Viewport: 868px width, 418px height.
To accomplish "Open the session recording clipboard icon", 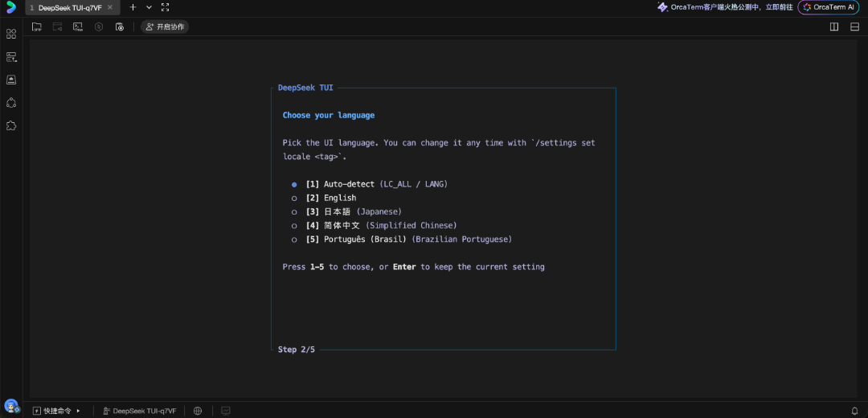I will click(120, 27).
